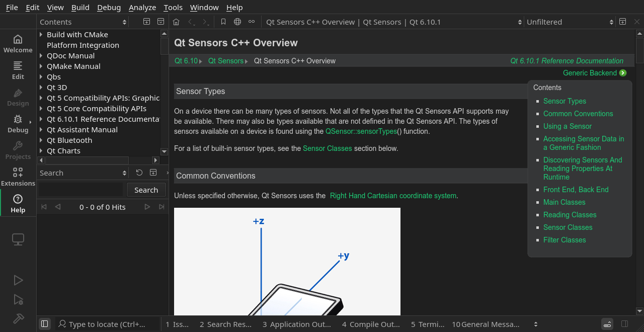644x332 pixels.
Task: Go to the next search hits page
Action: 147,207
